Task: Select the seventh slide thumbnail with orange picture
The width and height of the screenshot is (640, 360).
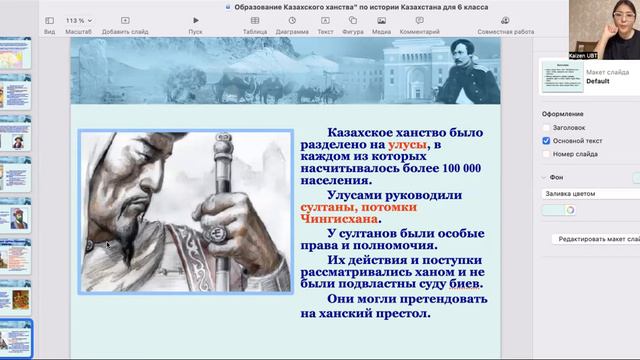Action: coord(15,298)
